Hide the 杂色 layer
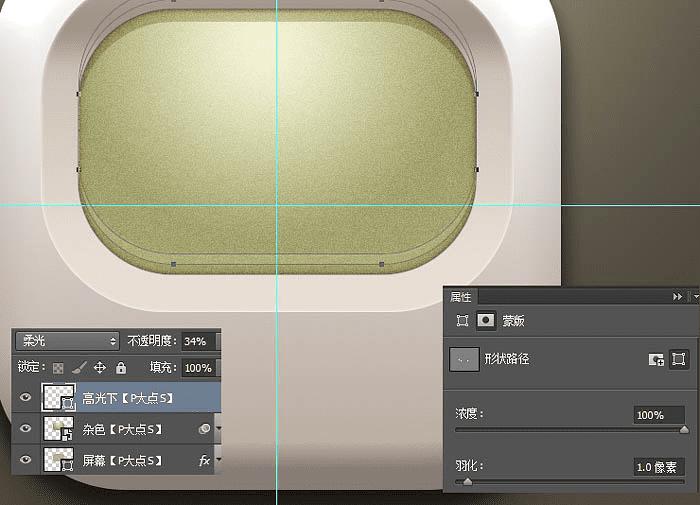Image resolution: width=700 pixels, height=505 pixels. pyautogui.click(x=26, y=428)
